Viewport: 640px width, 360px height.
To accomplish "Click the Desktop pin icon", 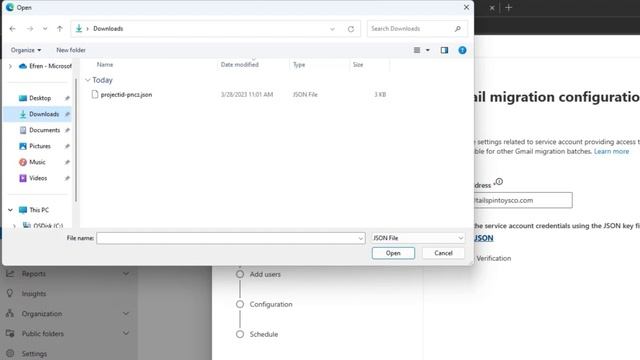I will pos(67,98).
